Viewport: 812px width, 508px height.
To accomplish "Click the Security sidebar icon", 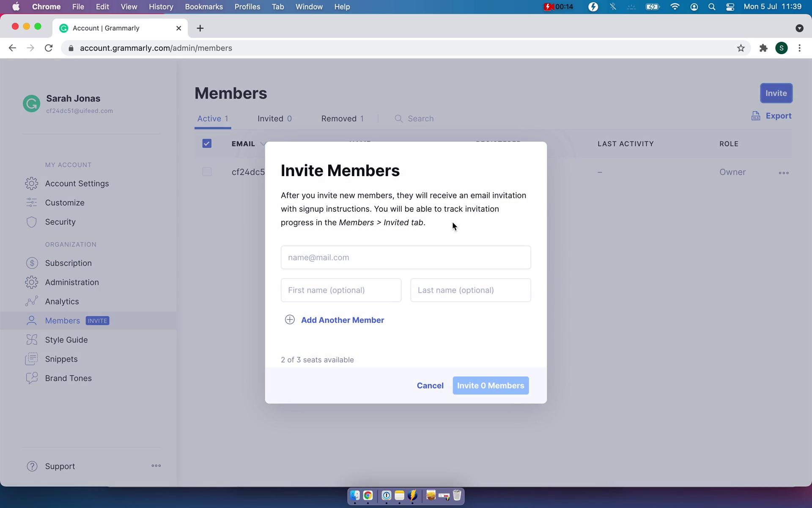I will 32,222.
